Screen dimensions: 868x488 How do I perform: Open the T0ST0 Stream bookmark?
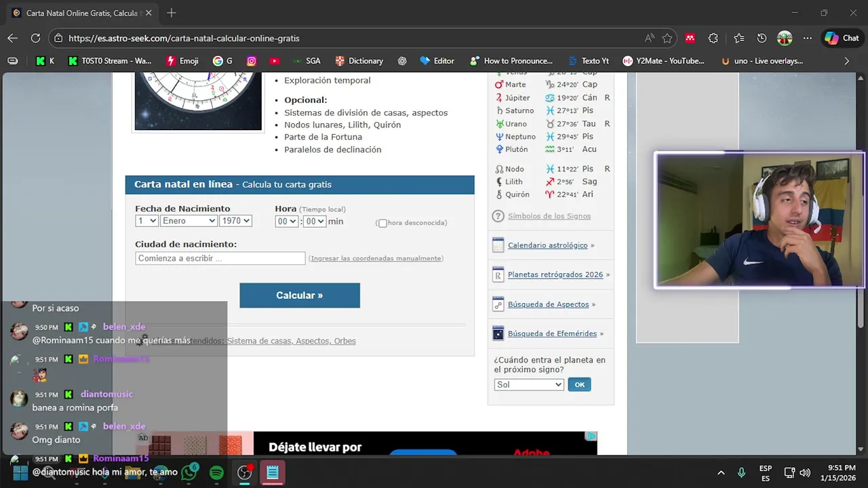tap(110, 61)
